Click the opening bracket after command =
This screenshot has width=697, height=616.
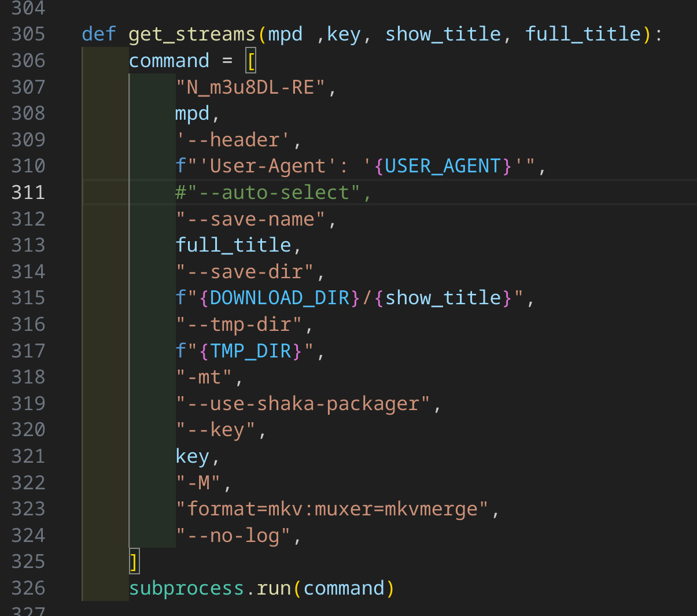[250, 61]
